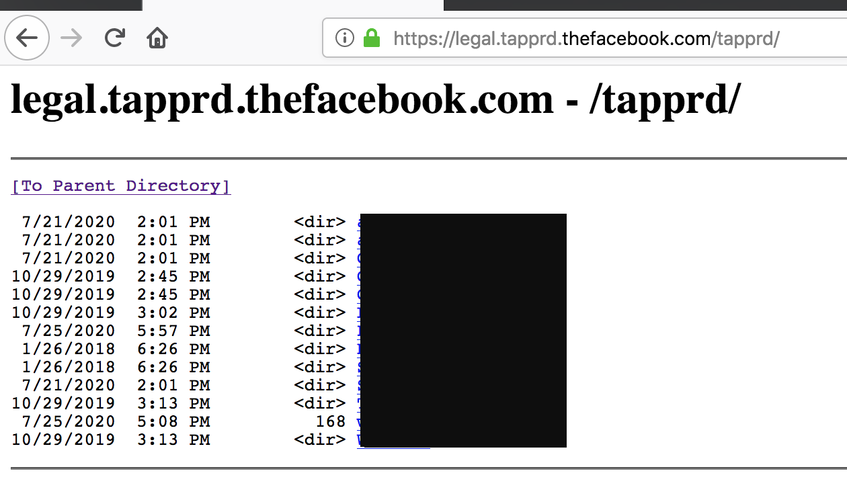
Task: Open the 168-byte file link
Action: [x=359, y=421]
